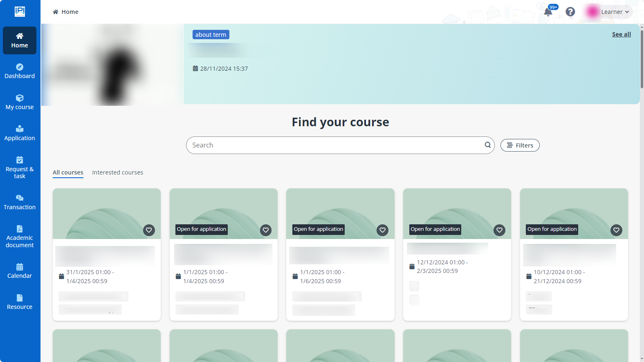The width and height of the screenshot is (644, 362).
Task: Click the about term tag
Action: 211,35
